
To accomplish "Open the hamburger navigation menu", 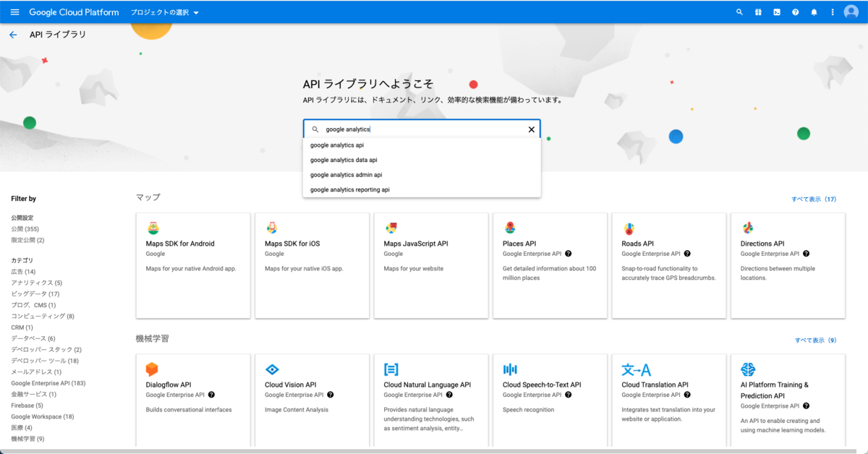I will (14, 12).
